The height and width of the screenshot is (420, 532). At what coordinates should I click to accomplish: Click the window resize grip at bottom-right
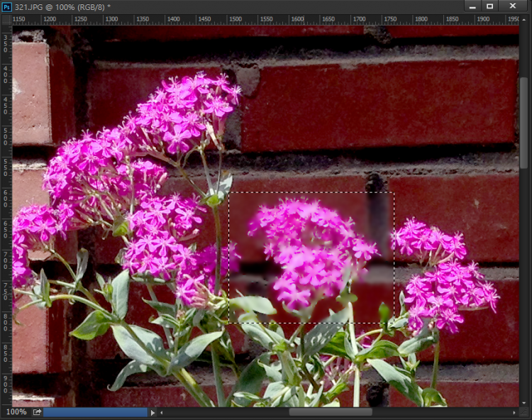[x=525, y=412]
